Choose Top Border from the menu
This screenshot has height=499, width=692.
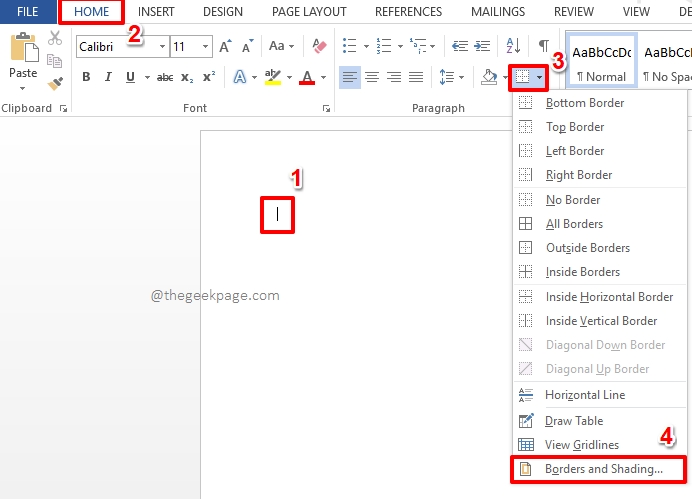[x=600, y=127]
